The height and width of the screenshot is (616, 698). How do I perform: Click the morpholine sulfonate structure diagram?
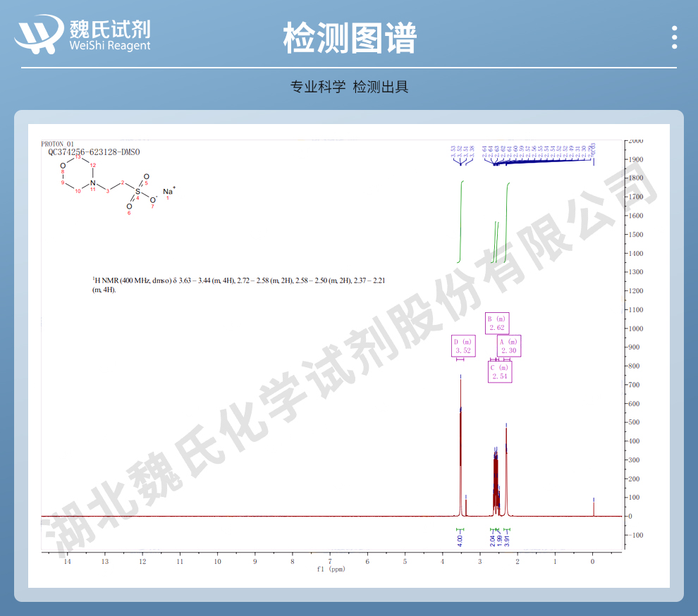click(118, 186)
